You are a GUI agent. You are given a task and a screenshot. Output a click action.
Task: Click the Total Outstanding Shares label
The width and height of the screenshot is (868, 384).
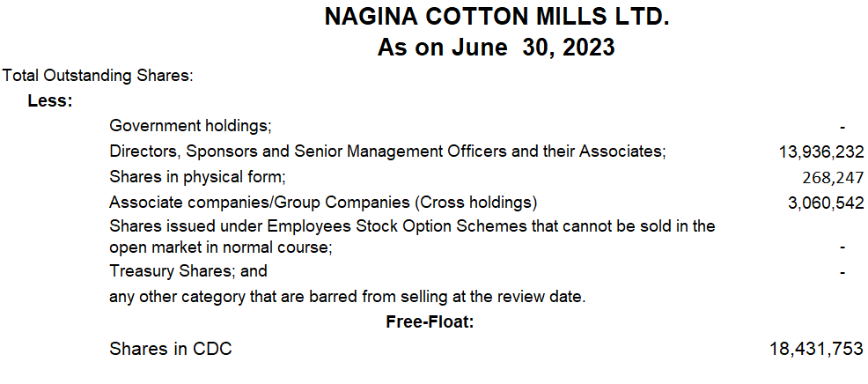point(98,76)
